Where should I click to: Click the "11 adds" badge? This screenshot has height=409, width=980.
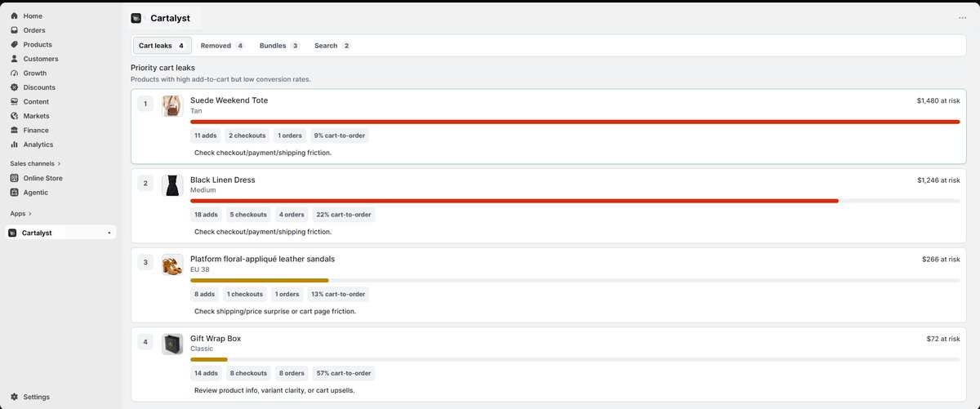206,136
